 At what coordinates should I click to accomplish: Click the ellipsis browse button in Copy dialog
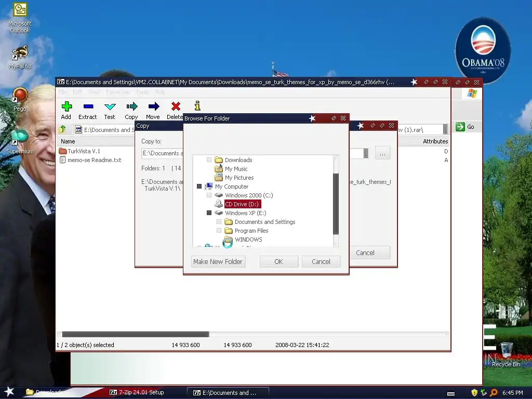[x=382, y=153]
